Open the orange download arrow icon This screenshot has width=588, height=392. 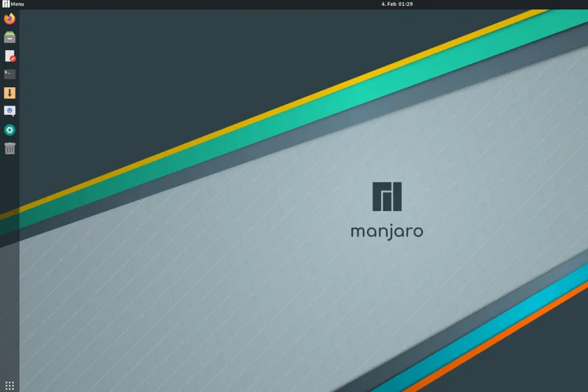coord(10,92)
